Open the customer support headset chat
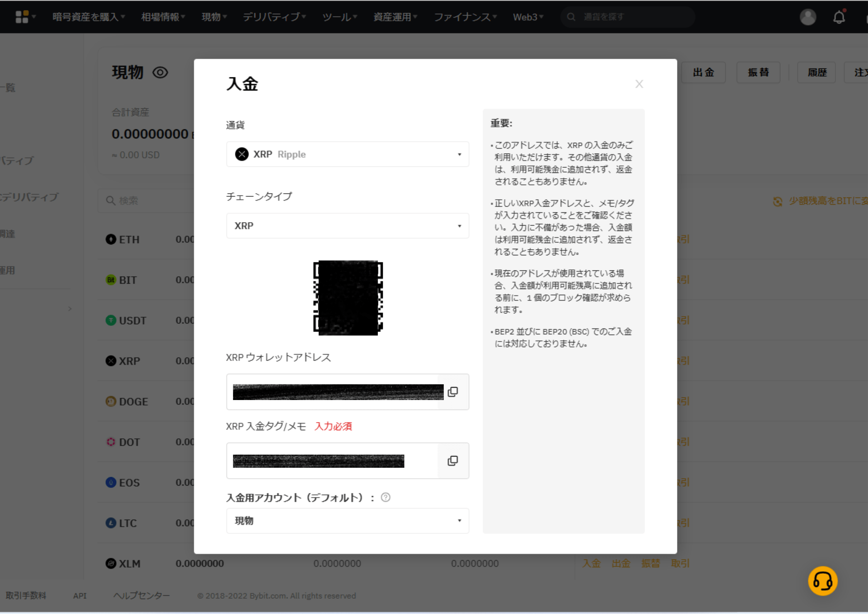The image size is (868, 614). pos(823,581)
